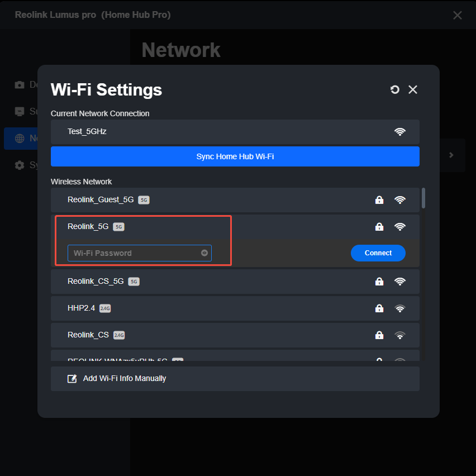Image resolution: width=476 pixels, height=476 pixels.
Task: Open Add Wi-Fi Info Manually
Action: [235, 379]
